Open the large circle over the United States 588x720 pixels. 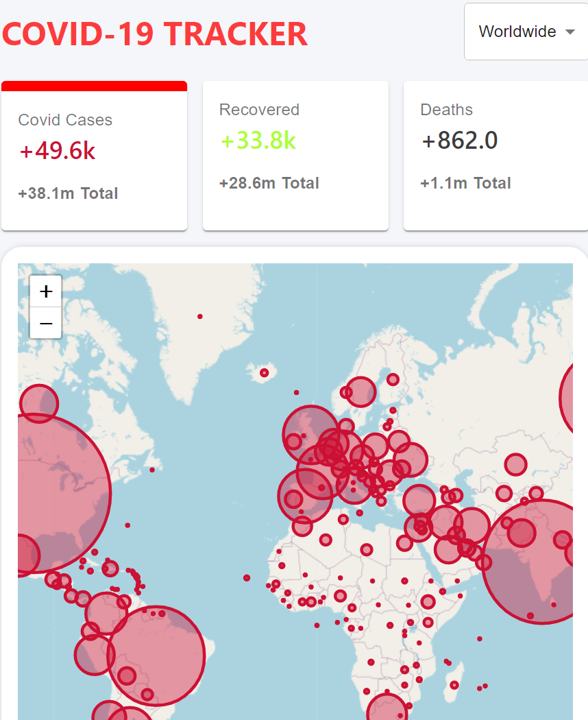click(x=41, y=493)
